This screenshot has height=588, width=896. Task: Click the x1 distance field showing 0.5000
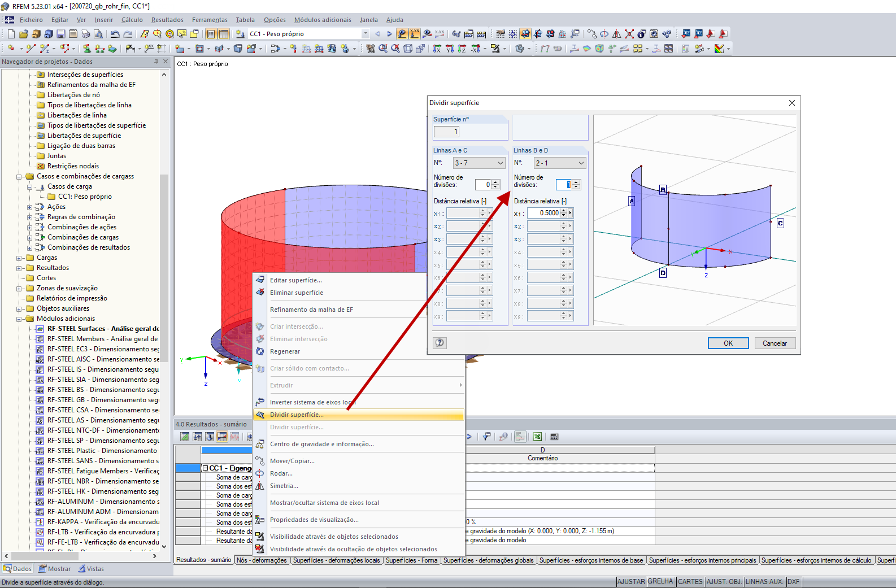(543, 213)
